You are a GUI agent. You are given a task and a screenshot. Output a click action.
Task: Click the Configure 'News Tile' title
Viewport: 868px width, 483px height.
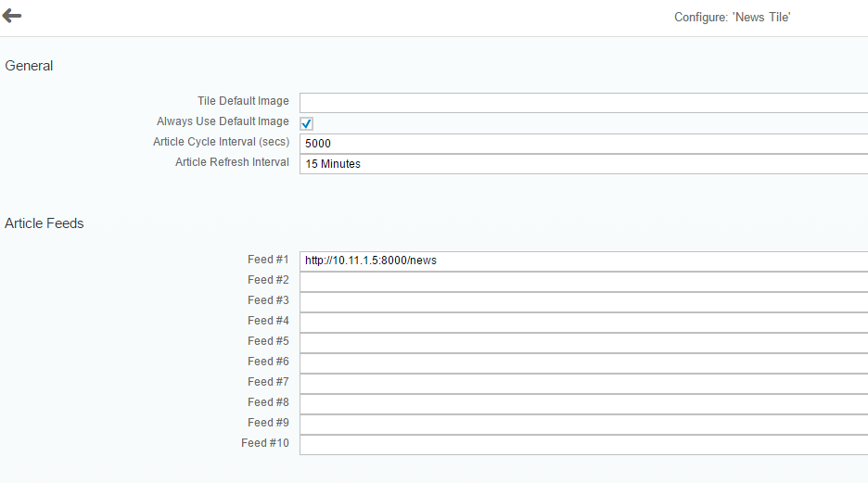[732, 17]
